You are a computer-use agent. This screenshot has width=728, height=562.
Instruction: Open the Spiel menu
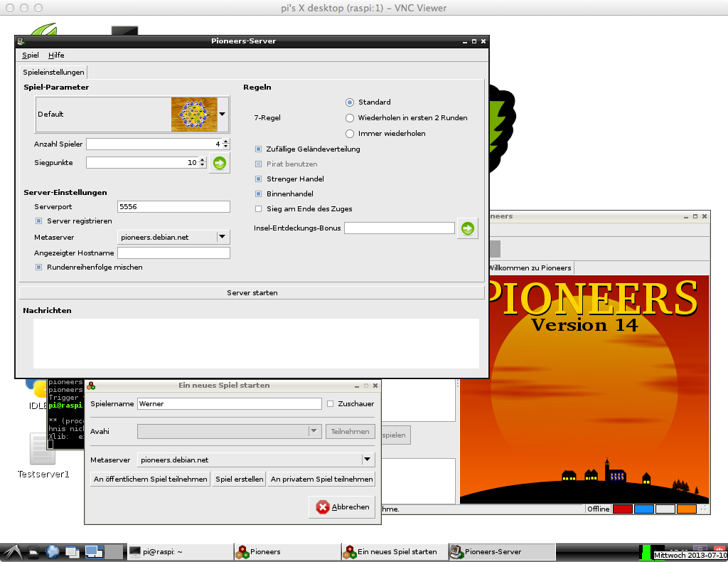[31, 55]
